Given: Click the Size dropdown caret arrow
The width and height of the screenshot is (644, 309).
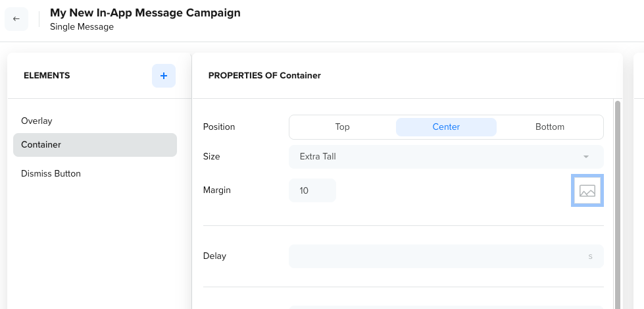Looking at the screenshot, I should tap(586, 157).
